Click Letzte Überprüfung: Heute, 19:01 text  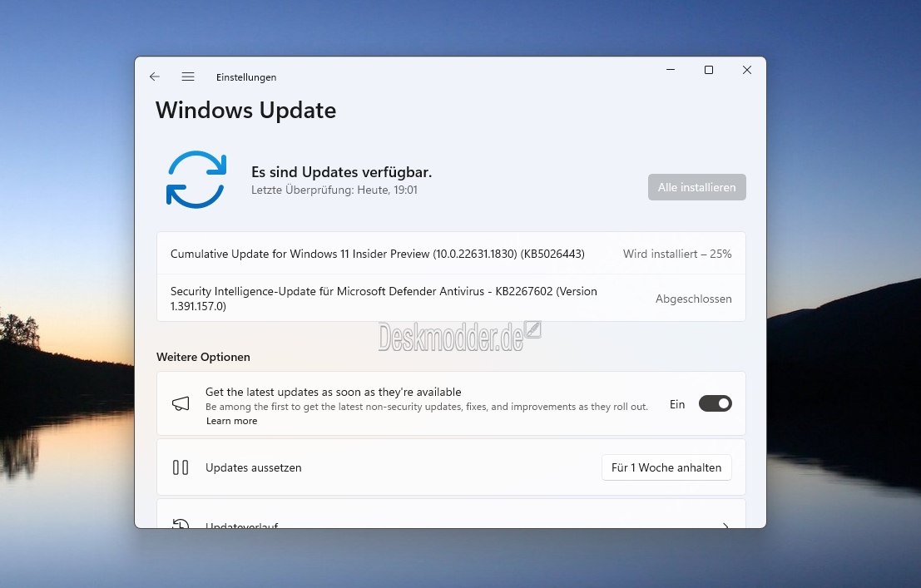pyautogui.click(x=334, y=190)
